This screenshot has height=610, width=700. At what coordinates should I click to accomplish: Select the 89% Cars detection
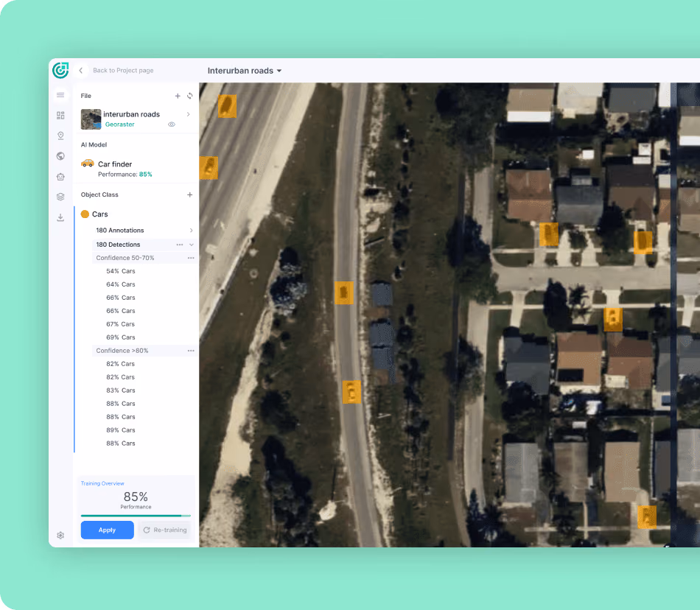pyautogui.click(x=121, y=430)
